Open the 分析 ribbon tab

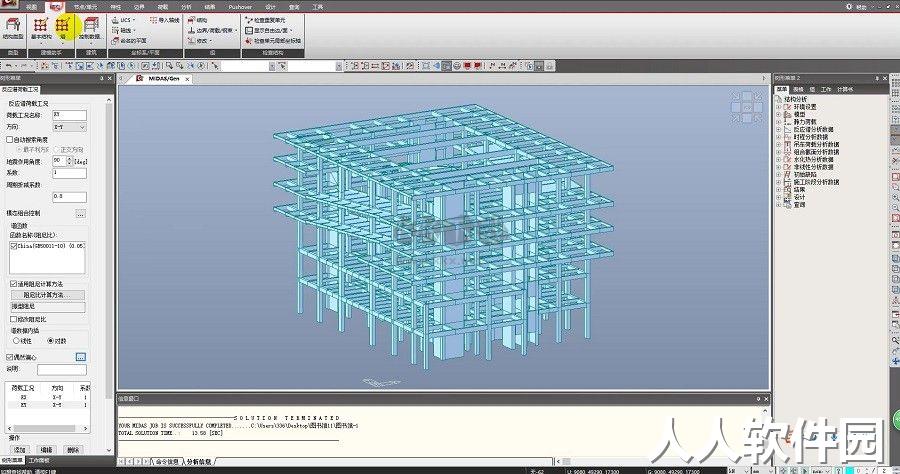[187, 7]
